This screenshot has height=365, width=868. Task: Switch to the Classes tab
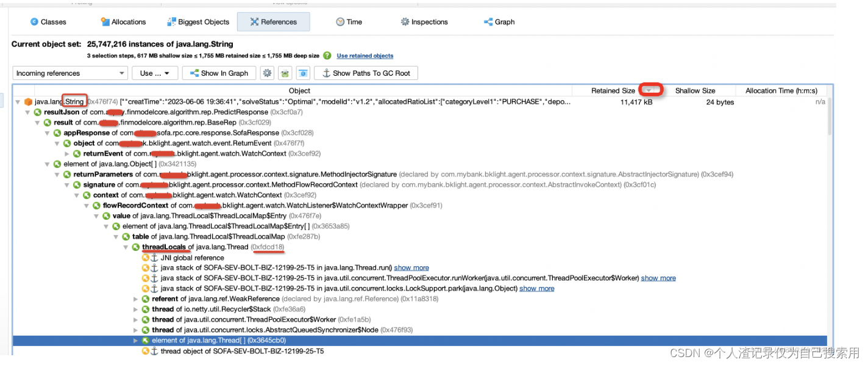point(48,21)
